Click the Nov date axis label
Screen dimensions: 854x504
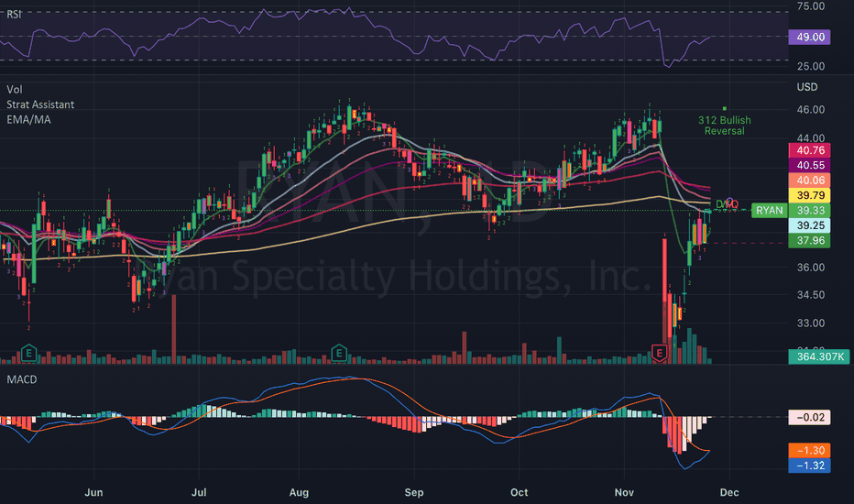624,493
